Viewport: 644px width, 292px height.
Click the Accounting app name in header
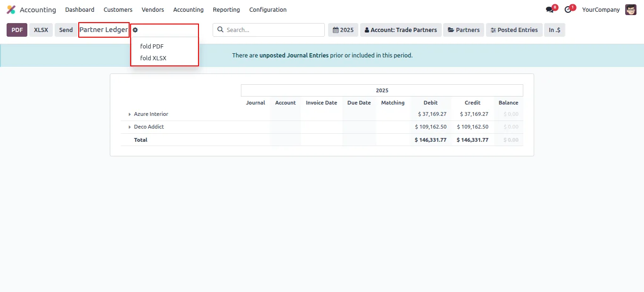click(38, 9)
